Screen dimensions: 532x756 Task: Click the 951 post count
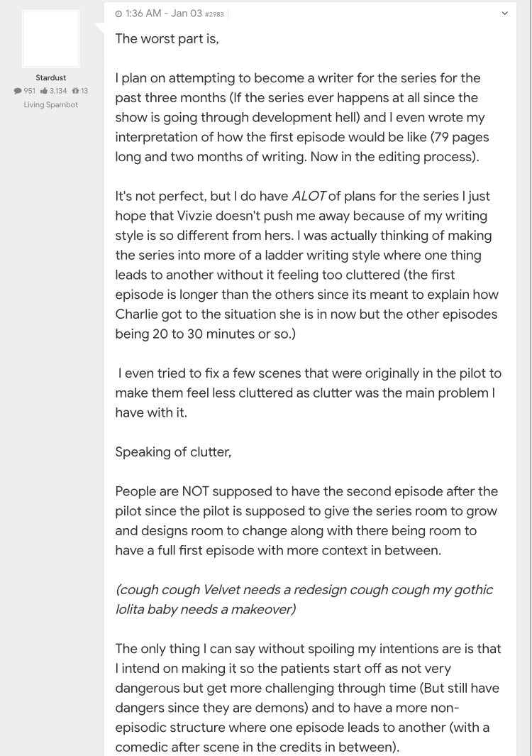(x=29, y=91)
